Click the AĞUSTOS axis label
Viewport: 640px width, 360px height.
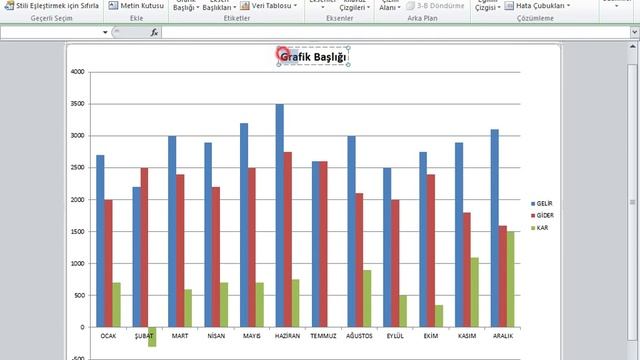pyautogui.click(x=359, y=336)
